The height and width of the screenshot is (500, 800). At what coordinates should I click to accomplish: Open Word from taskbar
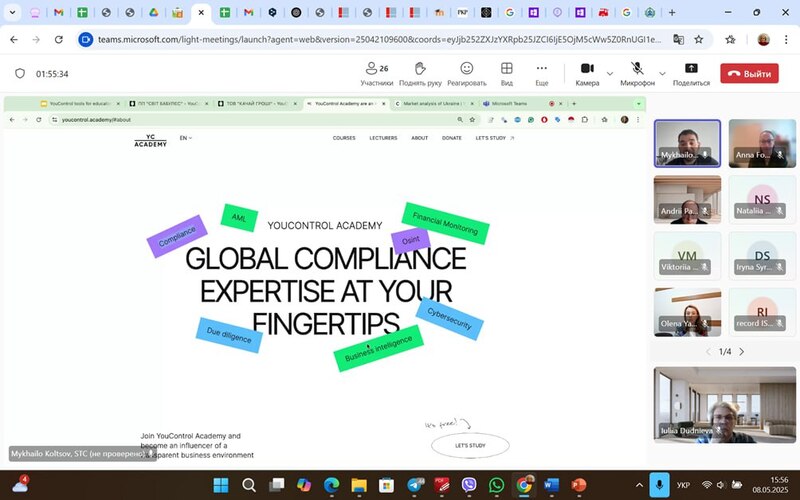(552, 485)
